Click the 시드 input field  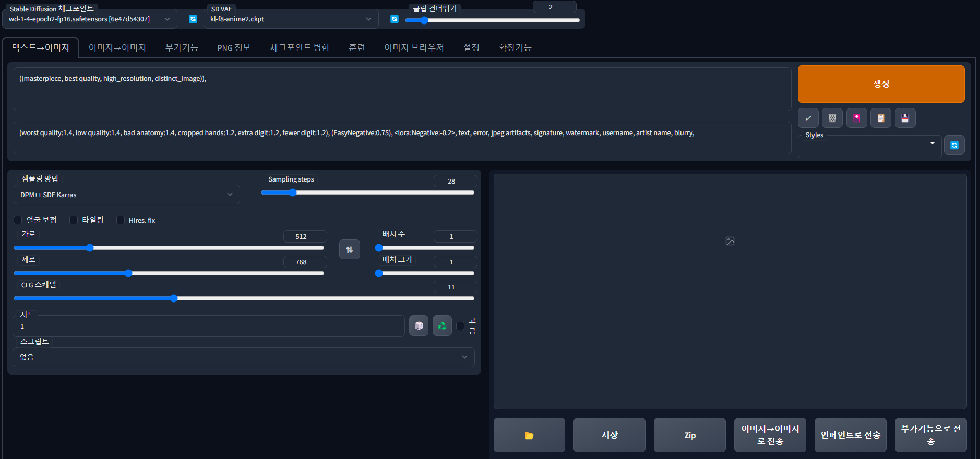click(209, 326)
